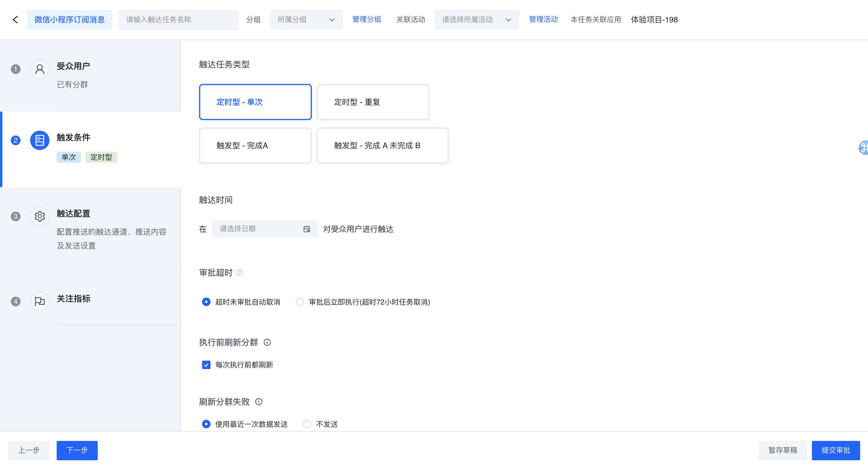Expand the 请选择所属活动 dropdown

click(x=477, y=20)
